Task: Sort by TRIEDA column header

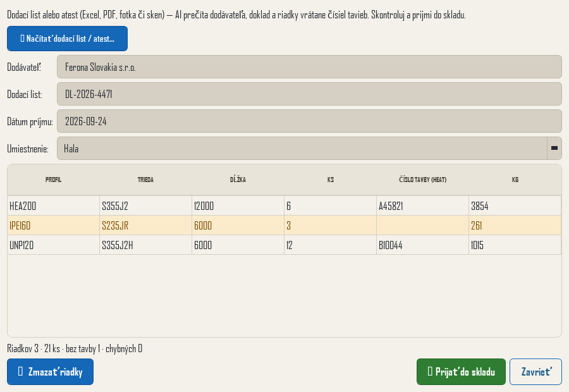Action: (145, 180)
